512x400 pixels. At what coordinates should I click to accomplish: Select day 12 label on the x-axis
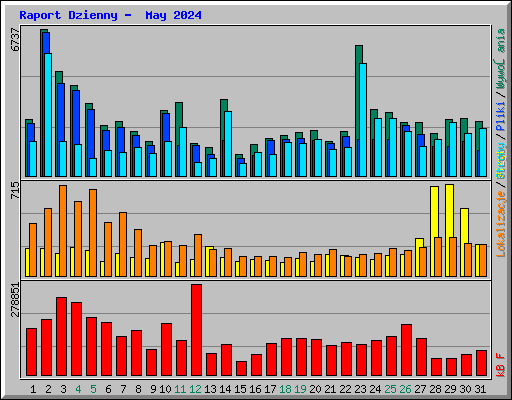[x=195, y=389]
